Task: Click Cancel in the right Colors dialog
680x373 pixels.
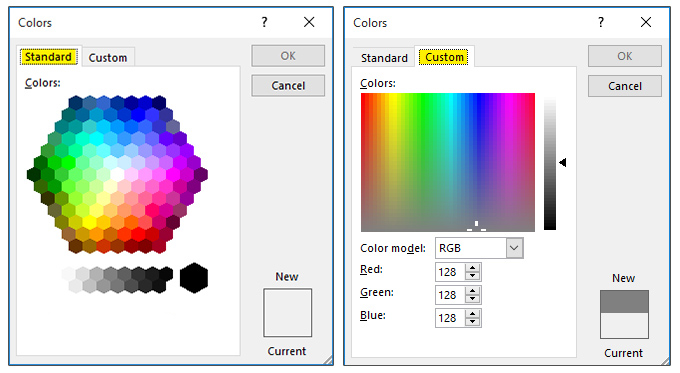Action: 624,86
